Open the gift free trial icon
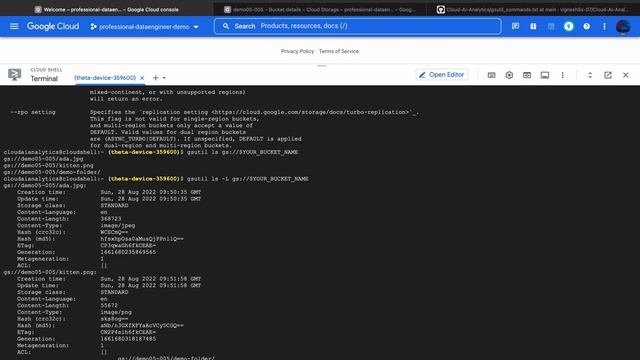The width and height of the screenshot is (640, 360). click(x=533, y=27)
